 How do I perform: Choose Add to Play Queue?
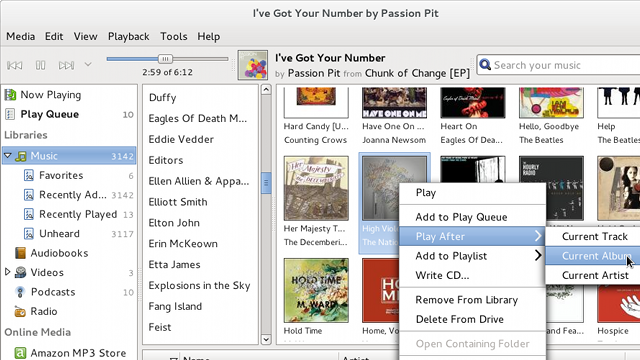(x=472, y=217)
